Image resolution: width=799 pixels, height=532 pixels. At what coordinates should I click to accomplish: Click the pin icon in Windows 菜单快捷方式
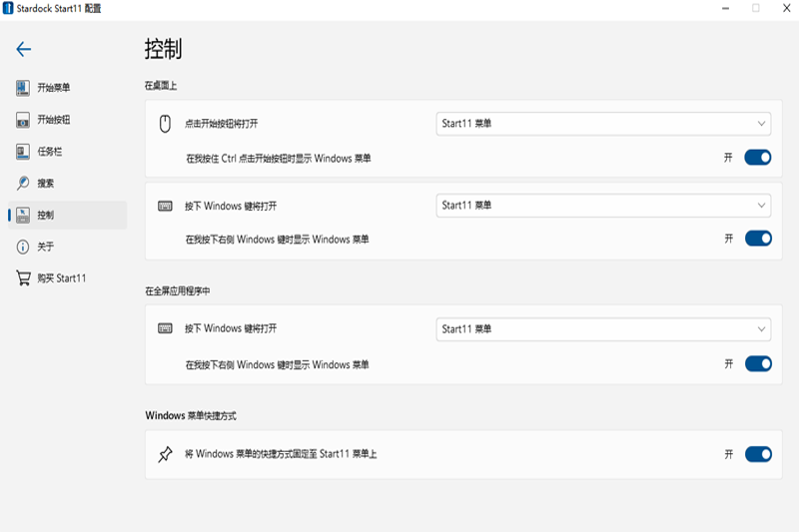165,454
